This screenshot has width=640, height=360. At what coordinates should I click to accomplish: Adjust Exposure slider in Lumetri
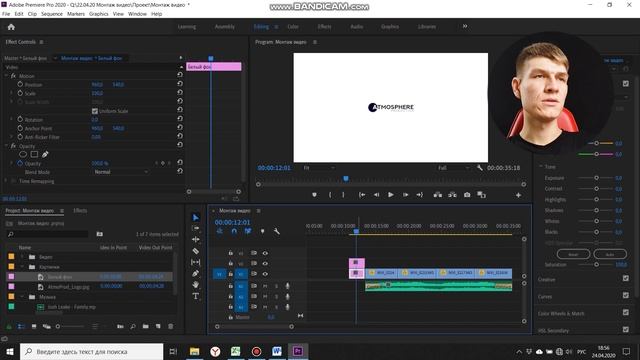click(x=596, y=178)
